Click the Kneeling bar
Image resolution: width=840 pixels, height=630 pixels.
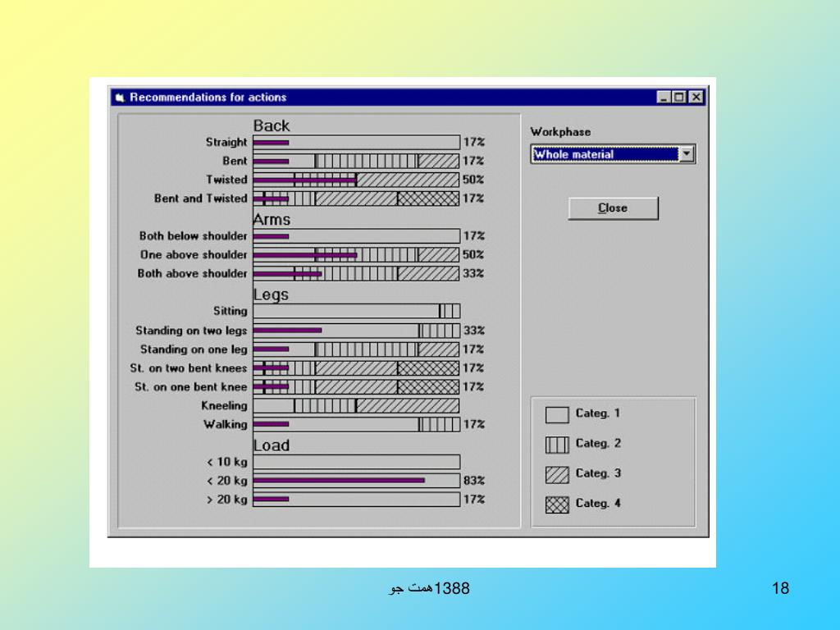tap(356, 405)
